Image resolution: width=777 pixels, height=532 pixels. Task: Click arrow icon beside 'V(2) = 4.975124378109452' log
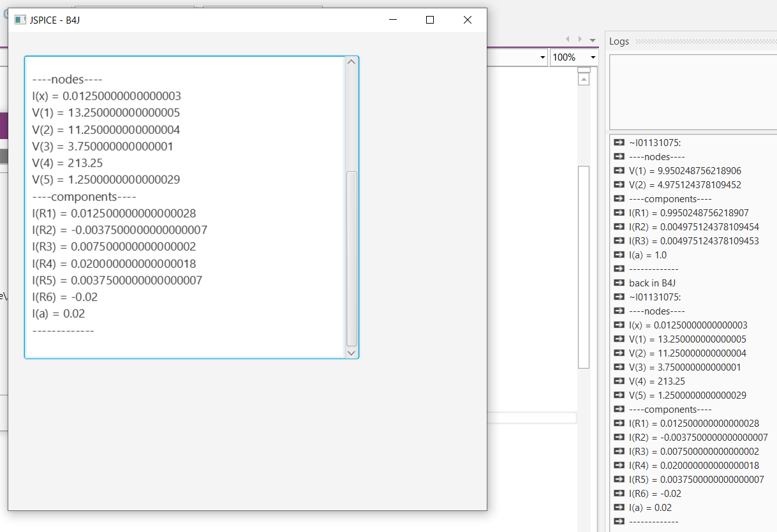(618, 185)
